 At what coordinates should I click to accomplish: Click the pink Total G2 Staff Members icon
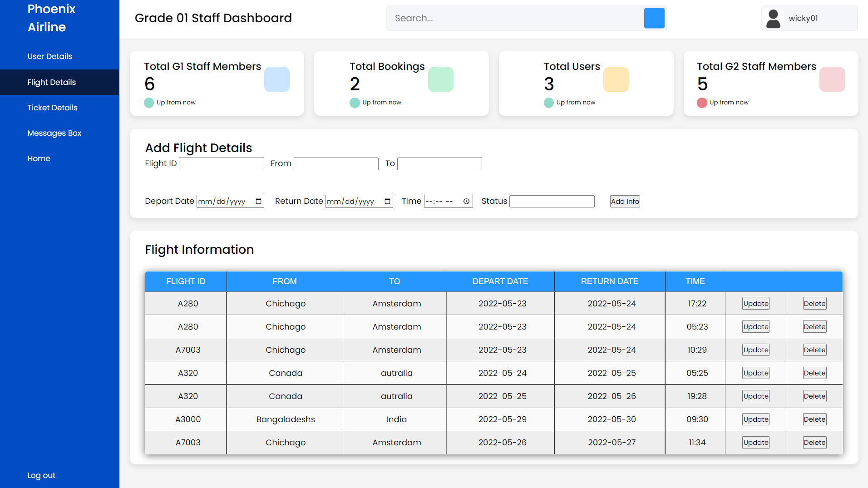coord(832,79)
